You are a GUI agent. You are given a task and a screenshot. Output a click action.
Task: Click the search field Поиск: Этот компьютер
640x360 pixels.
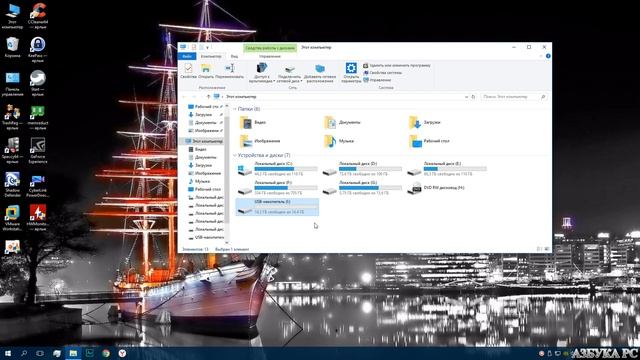pos(514,97)
